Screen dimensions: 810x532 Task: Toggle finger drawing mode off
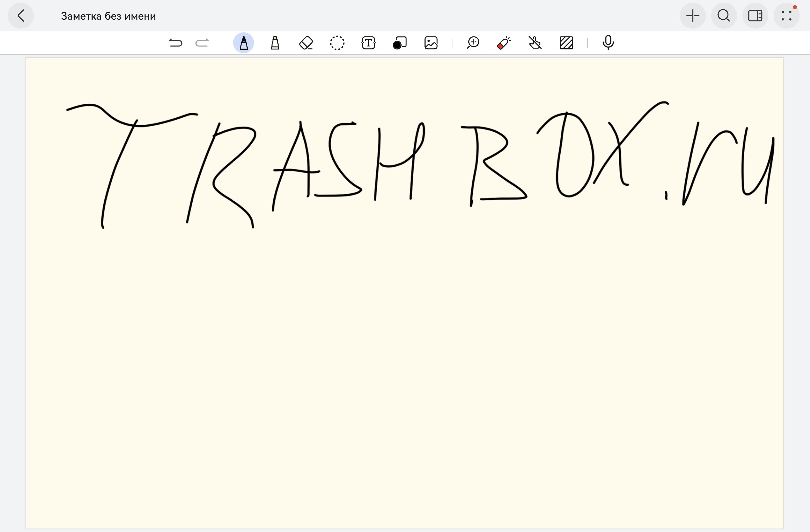point(535,43)
